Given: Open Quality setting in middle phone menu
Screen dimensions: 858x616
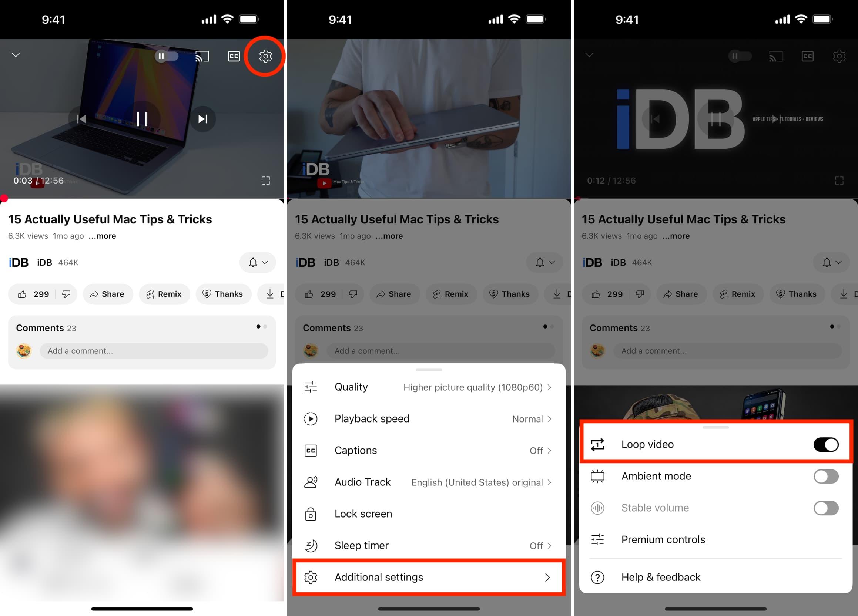Looking at the screenshot, I should (429, 387).
